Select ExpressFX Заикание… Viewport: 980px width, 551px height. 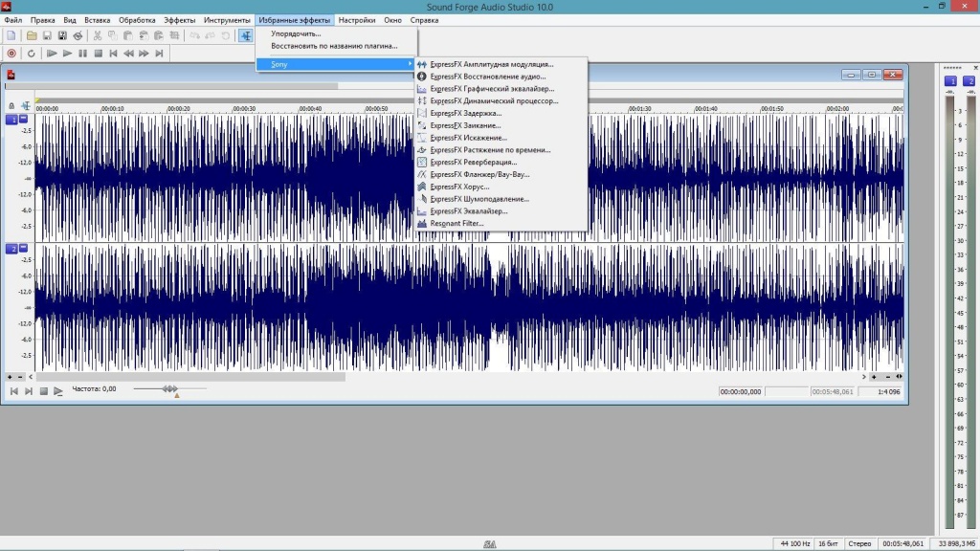[x=501, y=125]
